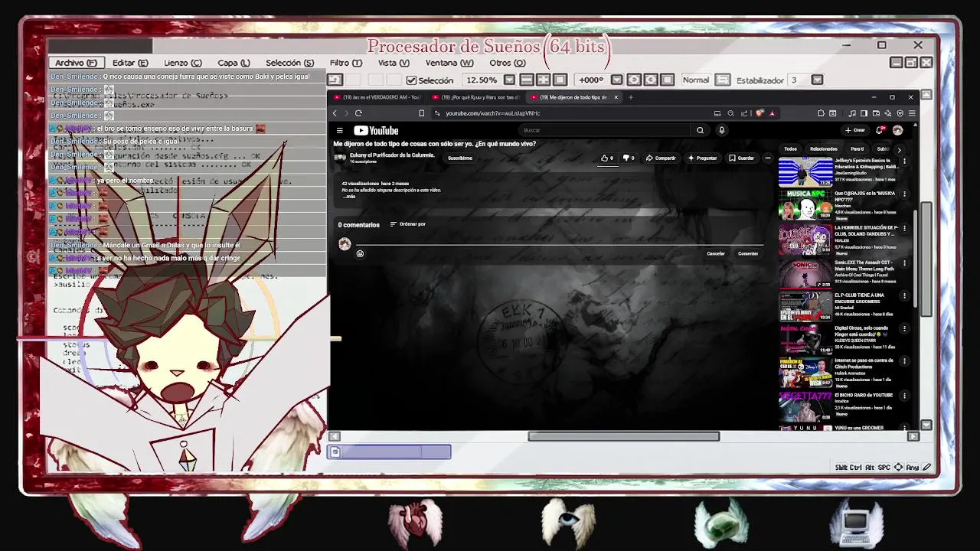Screen dimensions: 980x551
Task: Select the Todos filter chip
Action: point(790,149)
